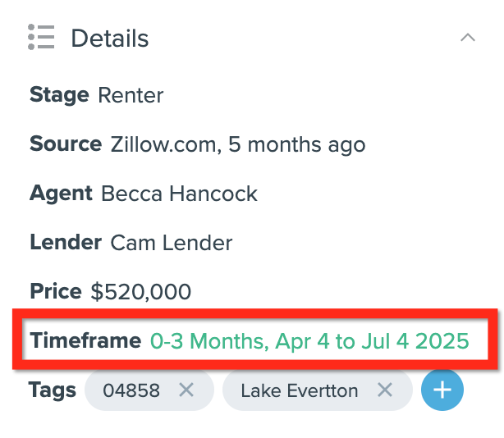Click the Details list icon
The image size is (504, 438).
(41, 37)
